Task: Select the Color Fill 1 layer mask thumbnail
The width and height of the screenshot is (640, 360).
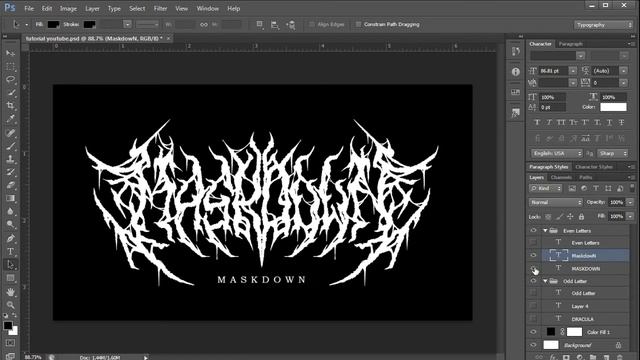Action: click(574, 332)
